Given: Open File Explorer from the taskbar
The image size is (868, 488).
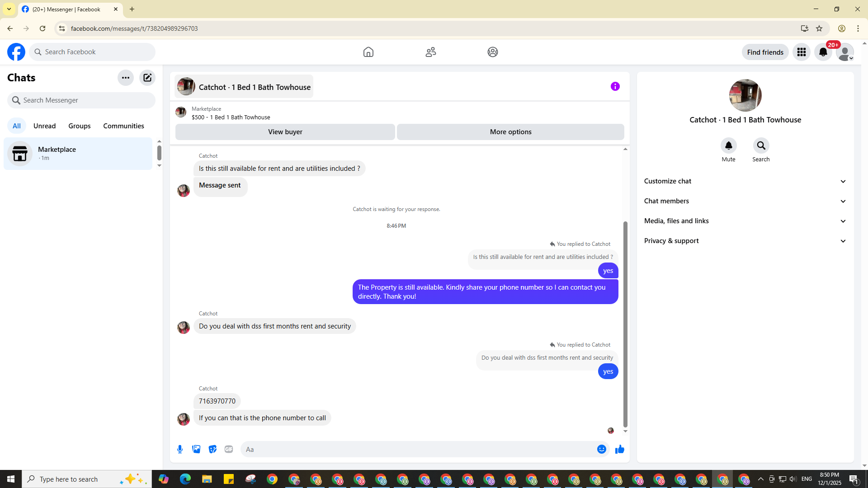Looking at the screenshot, I should coord(207,479).
